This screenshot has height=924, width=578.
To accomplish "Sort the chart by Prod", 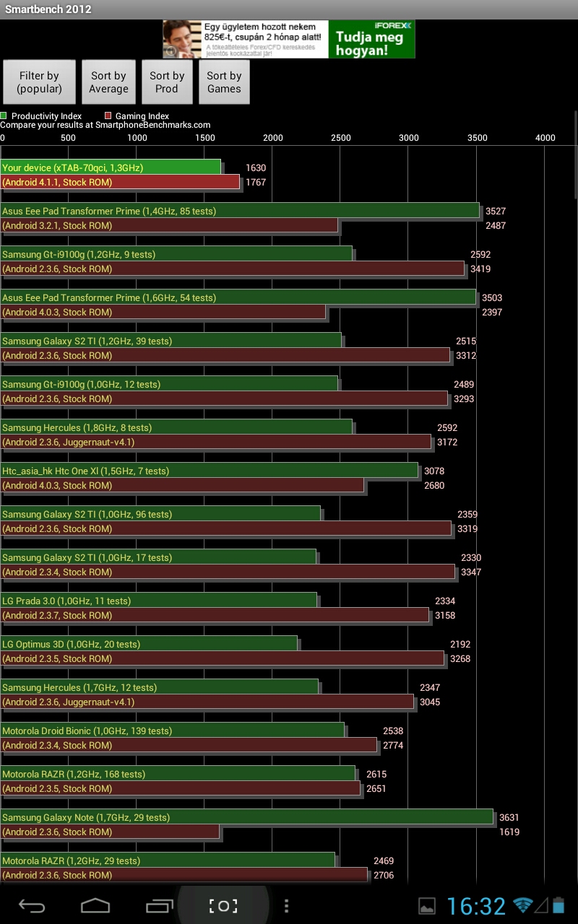I will click(x=167, y=82).
